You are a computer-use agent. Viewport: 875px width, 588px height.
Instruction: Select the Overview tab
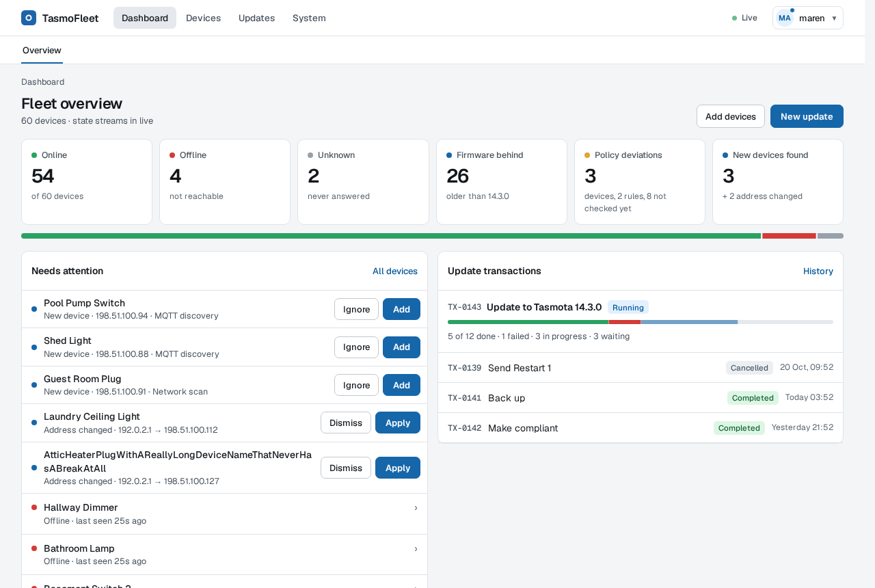click(42, 50)
